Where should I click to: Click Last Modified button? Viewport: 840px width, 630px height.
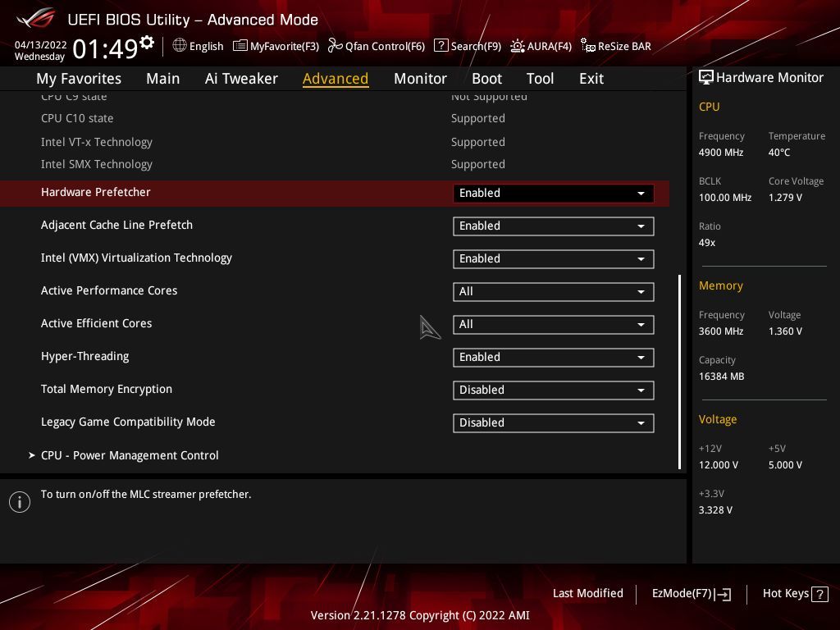pyautogui.click(x=587, y=594)
